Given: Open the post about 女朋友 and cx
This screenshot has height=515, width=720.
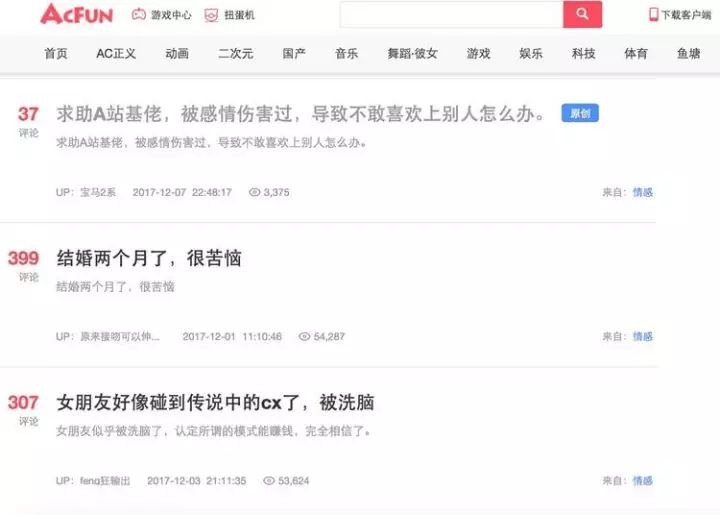Looking at the screenshot, I should tap(215, 403).
